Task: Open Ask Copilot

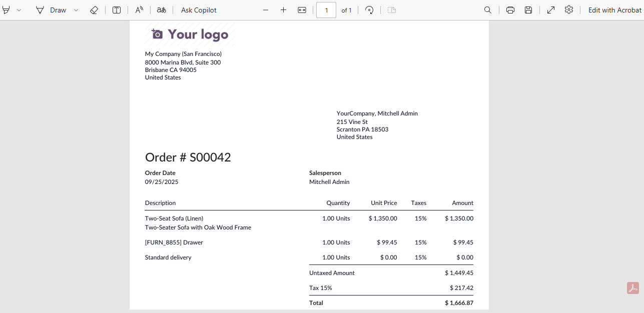Action: 199,10
